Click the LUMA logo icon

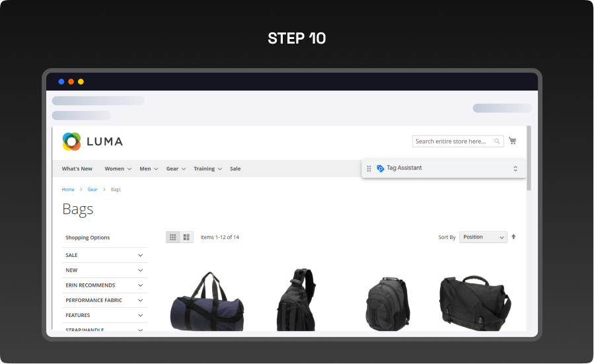(x=71, y=141)
